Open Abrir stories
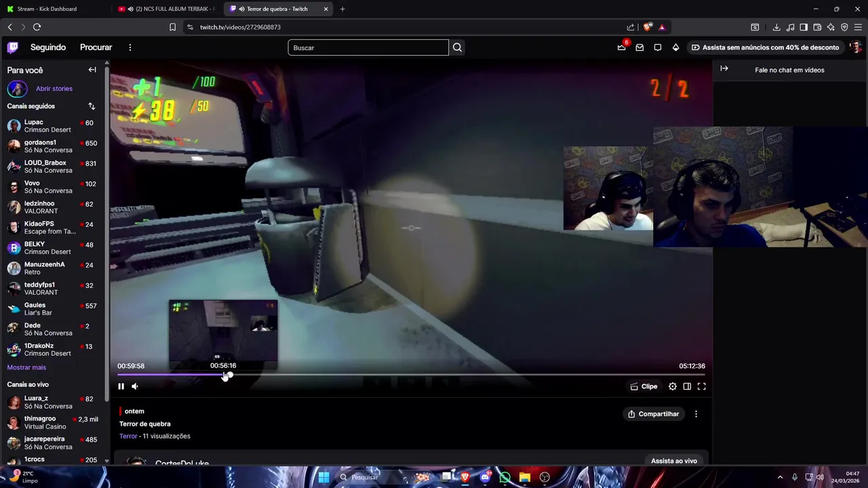The height and width of the screenshot is (488, 868). pos(54,89)
